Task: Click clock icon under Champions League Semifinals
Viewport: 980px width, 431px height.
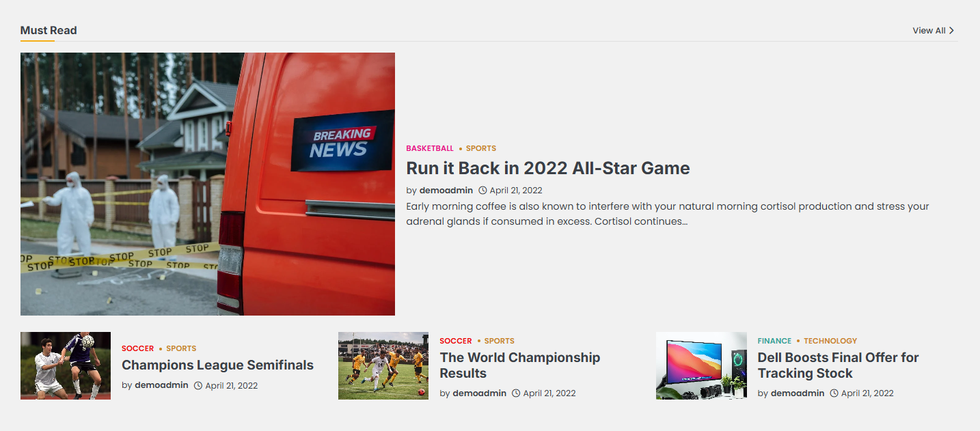Action: (x=198, y=386)
